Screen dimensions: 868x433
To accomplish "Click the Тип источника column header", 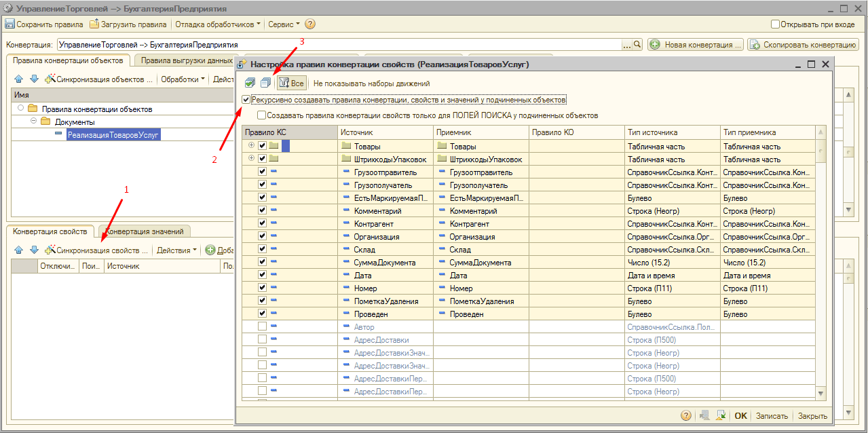I will point(672,132).
